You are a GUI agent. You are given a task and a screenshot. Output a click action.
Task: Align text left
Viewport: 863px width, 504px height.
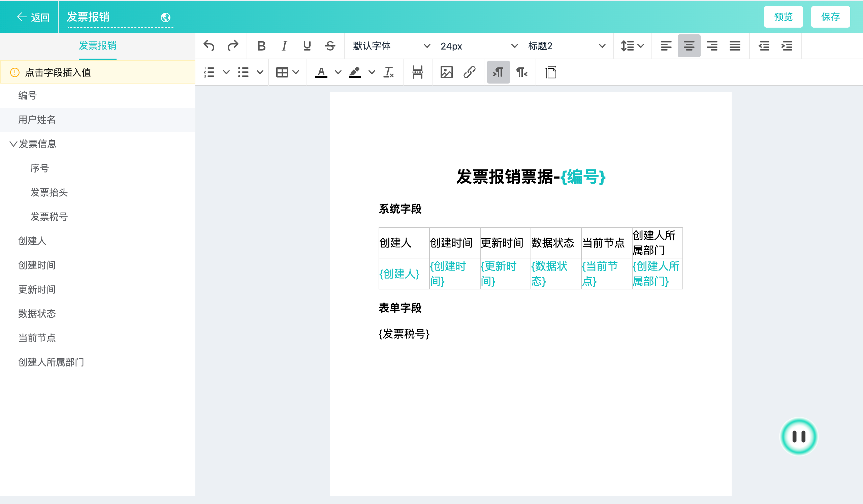click(x=666, y=45)
